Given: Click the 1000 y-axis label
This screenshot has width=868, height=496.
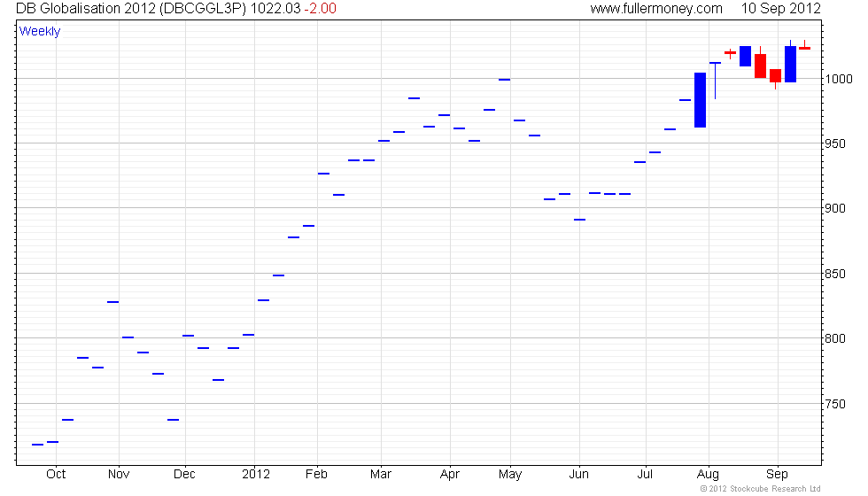Looking at the screenshot, I should (839, 79).
